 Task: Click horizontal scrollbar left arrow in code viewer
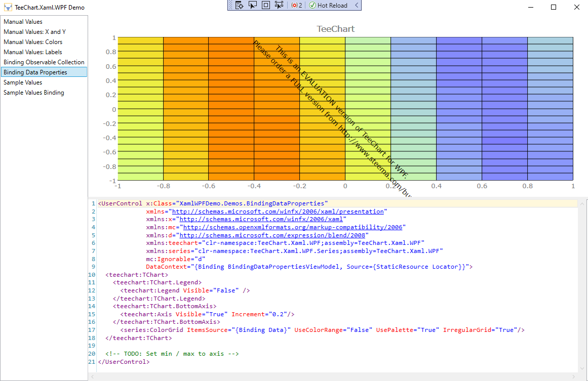click(93, 376)
